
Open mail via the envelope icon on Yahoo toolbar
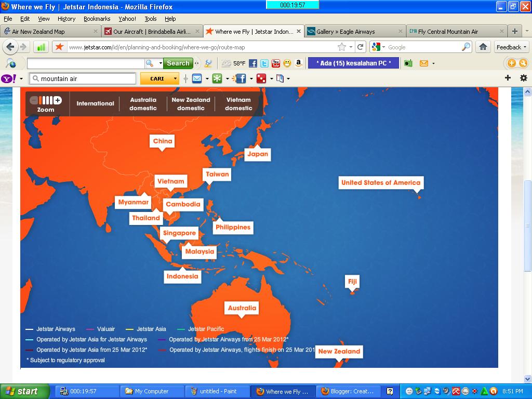[198, 78]
